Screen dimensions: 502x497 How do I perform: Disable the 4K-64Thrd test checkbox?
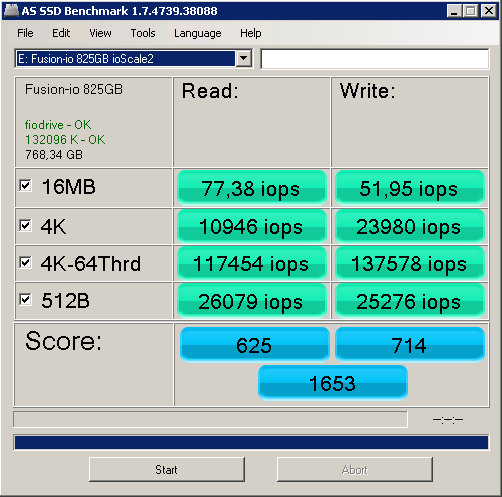tap(26, 263)
